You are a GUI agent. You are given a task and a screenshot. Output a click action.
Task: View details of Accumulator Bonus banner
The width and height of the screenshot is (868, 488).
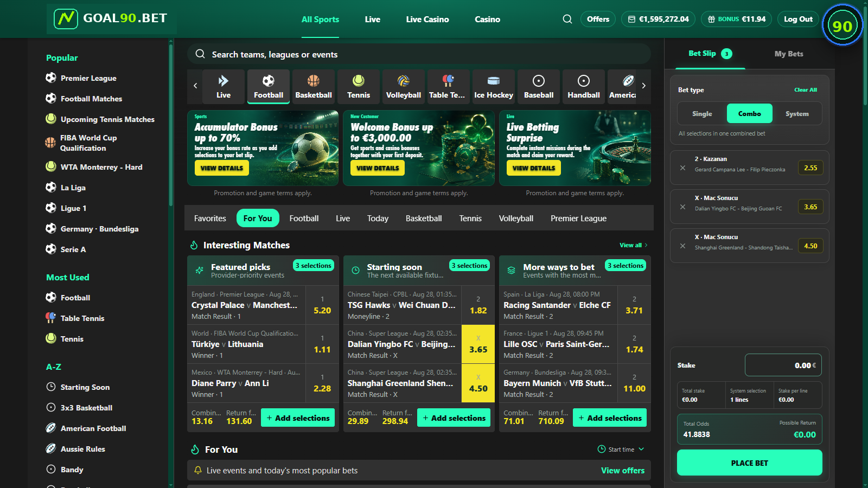point(222,168)
